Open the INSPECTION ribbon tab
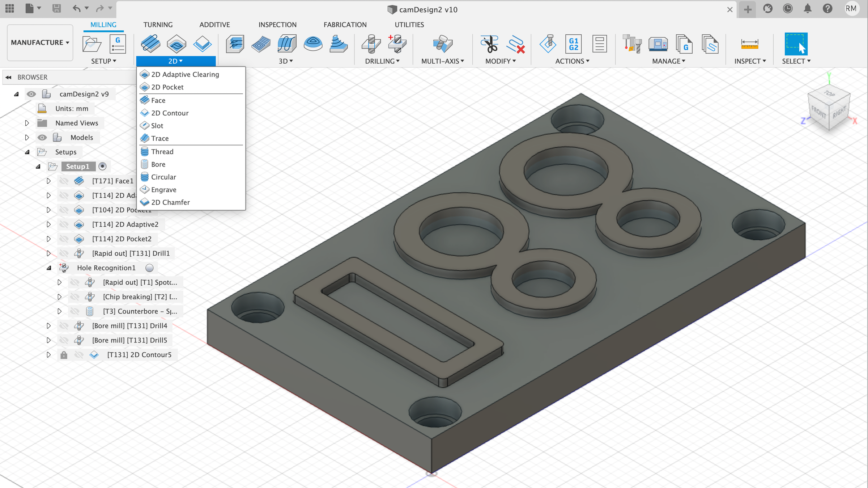The width and height of the screenshot is (868, 488). [277, 25]
